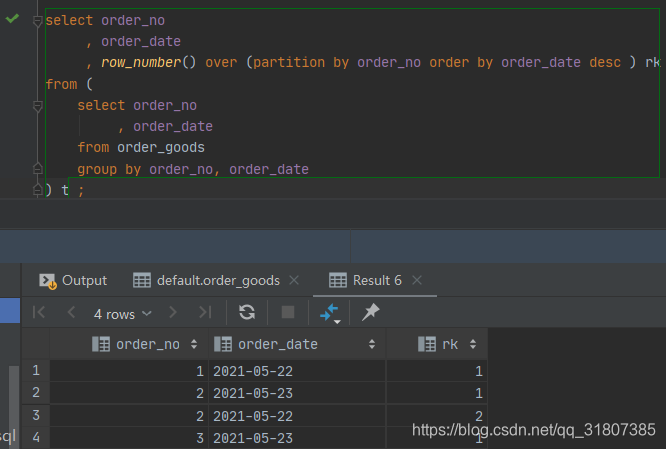This screenshot has width=666, height=449.
Task: Switch to default.order_goods tab
Action: tap(206, 280)
